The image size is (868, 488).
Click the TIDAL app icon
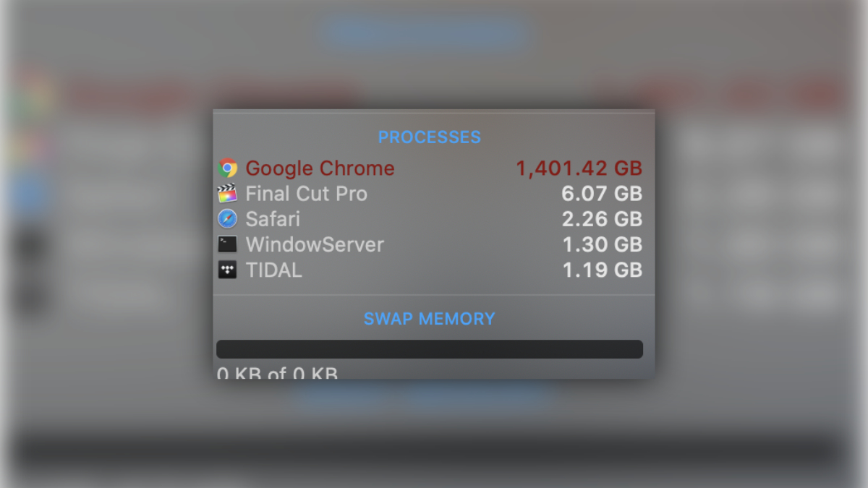(228, 270)
